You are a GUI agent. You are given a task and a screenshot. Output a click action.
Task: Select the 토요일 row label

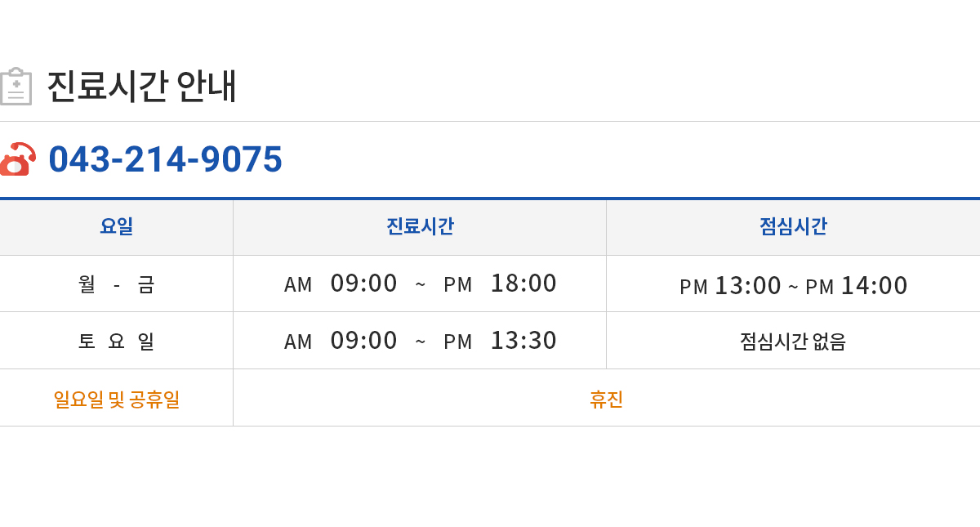point(116,341)
